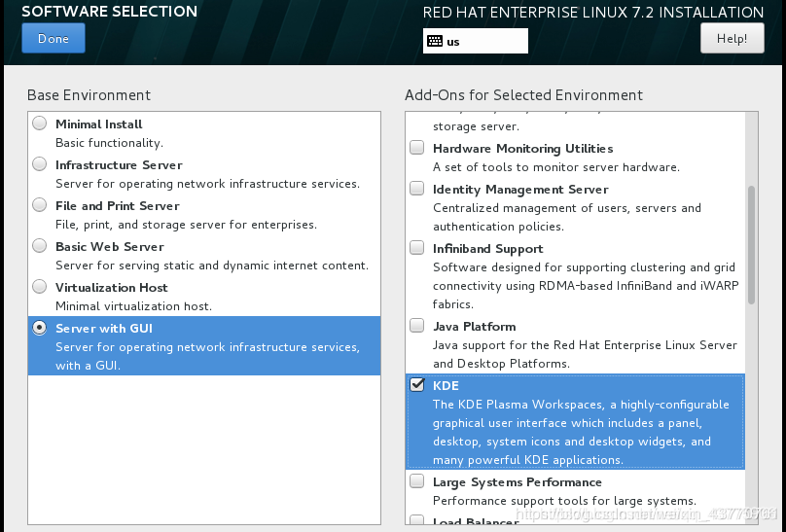The width and height of the screenshot is (786, 532).
Task: Click the keyboard icon next to us
Action: click(435, 41)
